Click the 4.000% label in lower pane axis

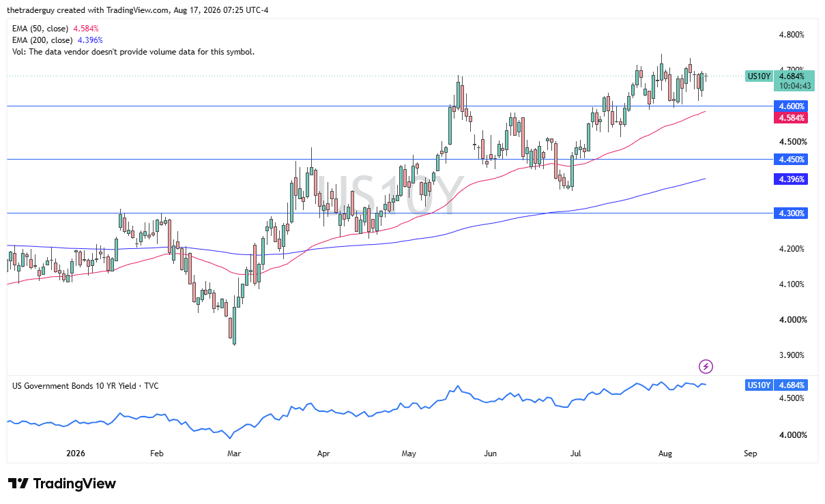(x=792, y=435)
